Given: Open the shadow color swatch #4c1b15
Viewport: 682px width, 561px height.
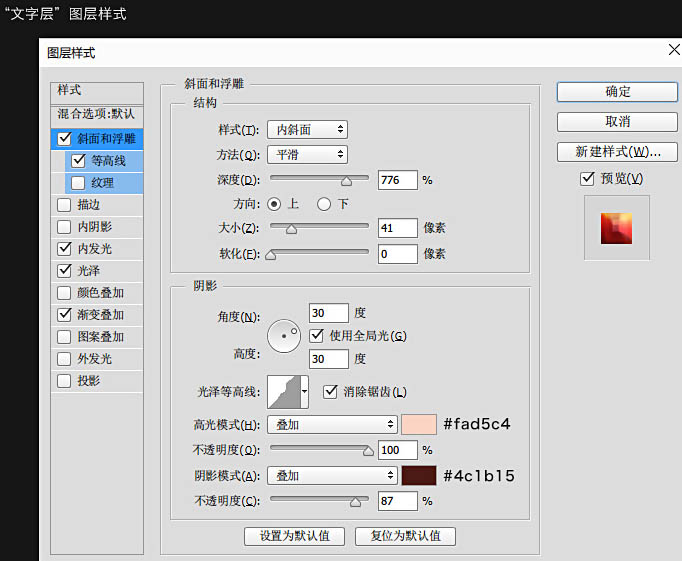Looking at the screenshot, I should tap(419, 475).
